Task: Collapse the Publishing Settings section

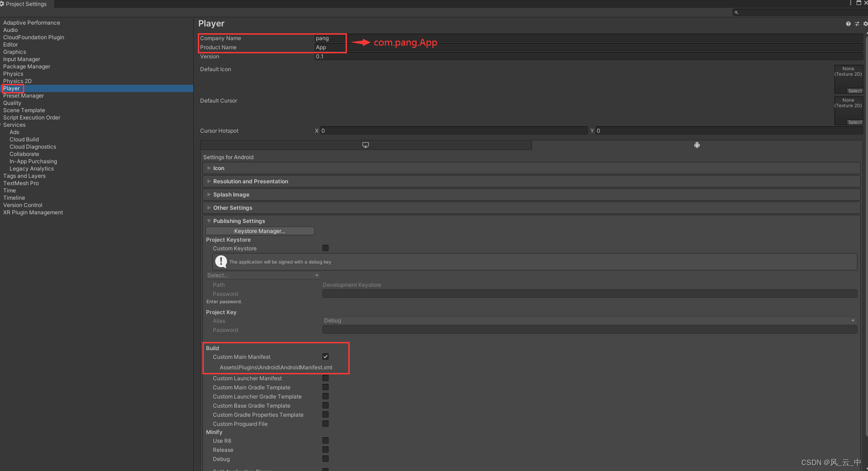Action: click(209, 221)
